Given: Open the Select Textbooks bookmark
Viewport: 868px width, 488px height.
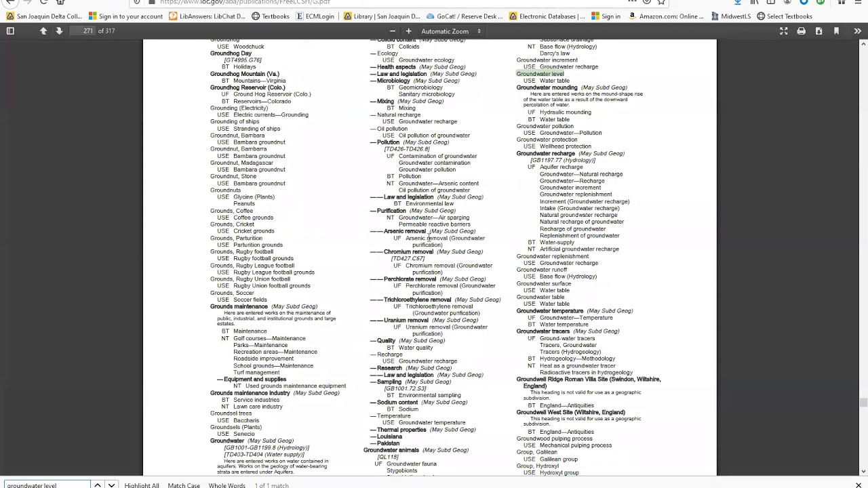Looking at the screenshot, I should pyautogui.click(x=784, y=16).
